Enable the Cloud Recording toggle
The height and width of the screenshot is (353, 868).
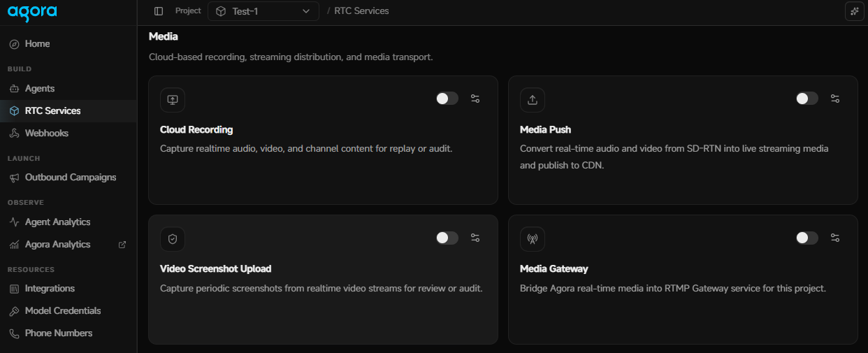(x=447, y=99)
